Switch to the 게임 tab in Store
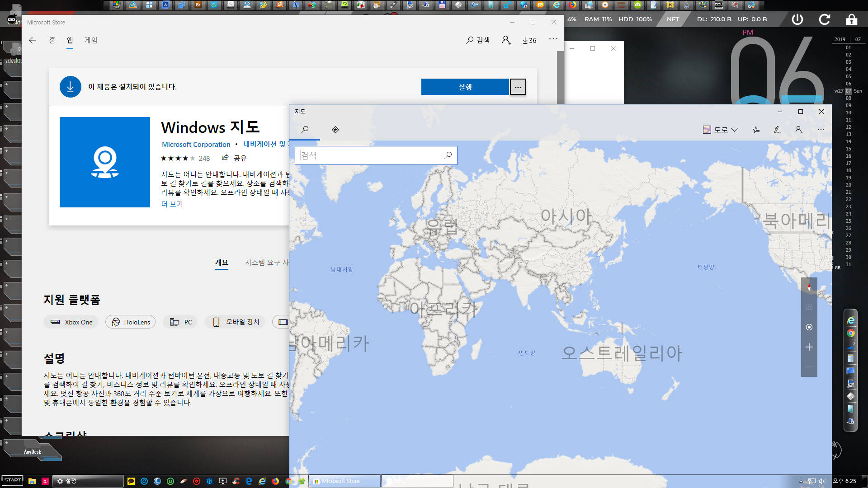 91,40
